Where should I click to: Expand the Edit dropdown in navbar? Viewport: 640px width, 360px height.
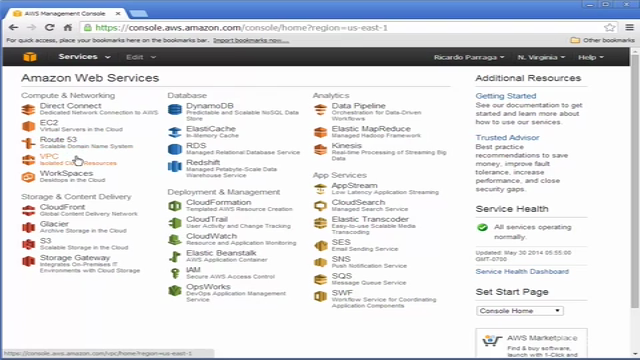point(140,57)
